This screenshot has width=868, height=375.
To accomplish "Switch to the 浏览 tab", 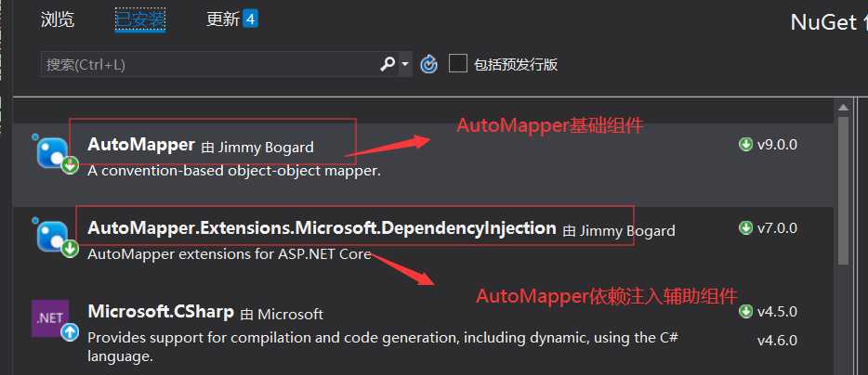I will click(x=58, y=19).
